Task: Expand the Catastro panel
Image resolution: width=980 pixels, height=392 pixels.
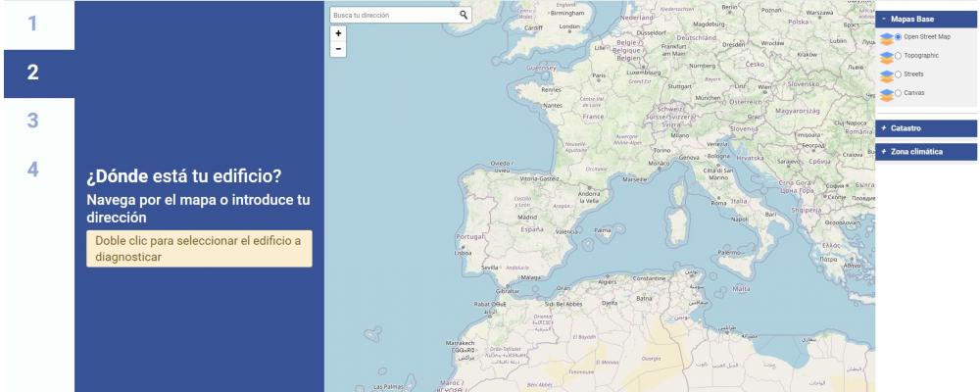Action: 926,128
